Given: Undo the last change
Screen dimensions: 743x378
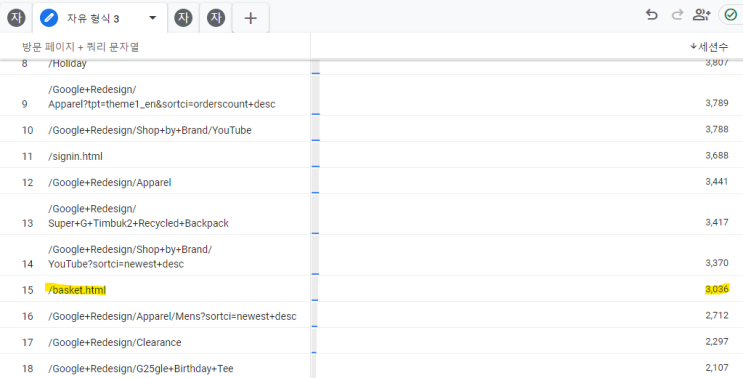Looking at the screenshot, I should (x=652, y=15).
